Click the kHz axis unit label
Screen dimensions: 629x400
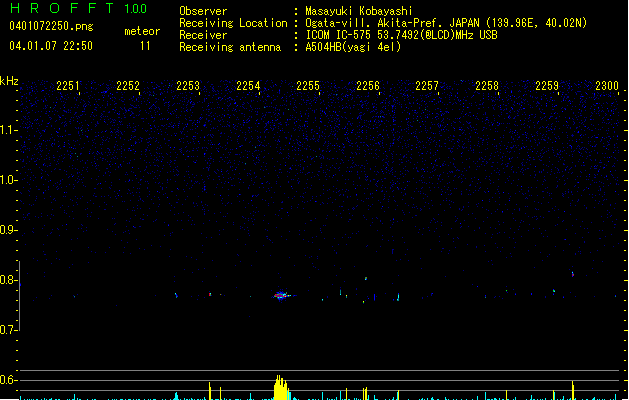point(9,81)
